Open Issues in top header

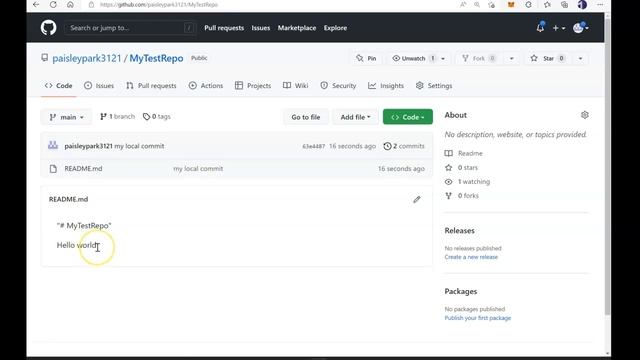[x=261, y=28]
